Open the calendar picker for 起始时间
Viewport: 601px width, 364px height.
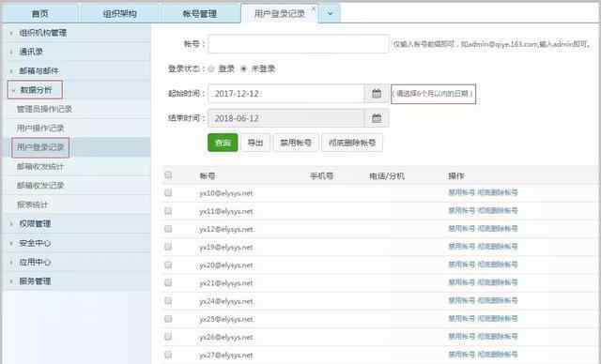pos(377,94)
